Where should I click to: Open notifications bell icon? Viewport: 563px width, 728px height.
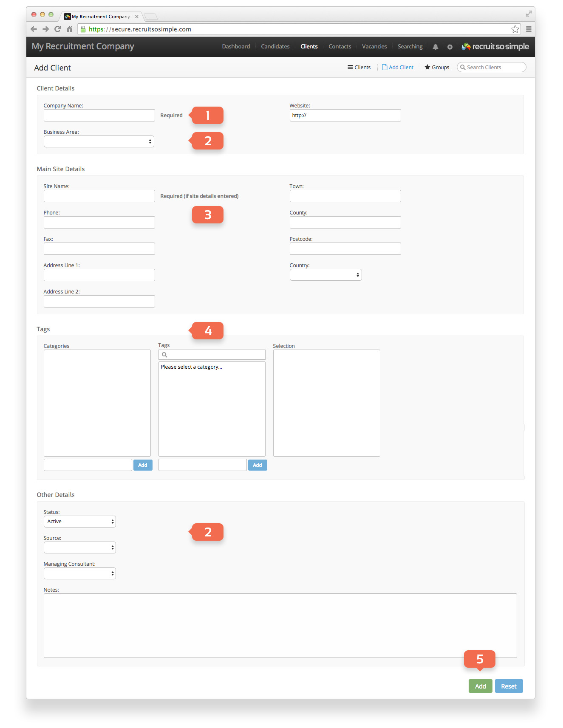pos(436,47)
